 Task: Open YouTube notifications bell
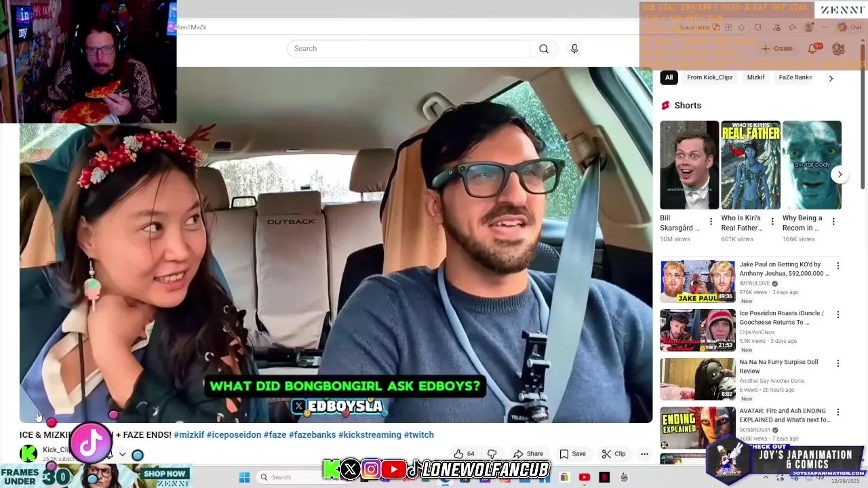pyautogui.click(x=813, y=49)
